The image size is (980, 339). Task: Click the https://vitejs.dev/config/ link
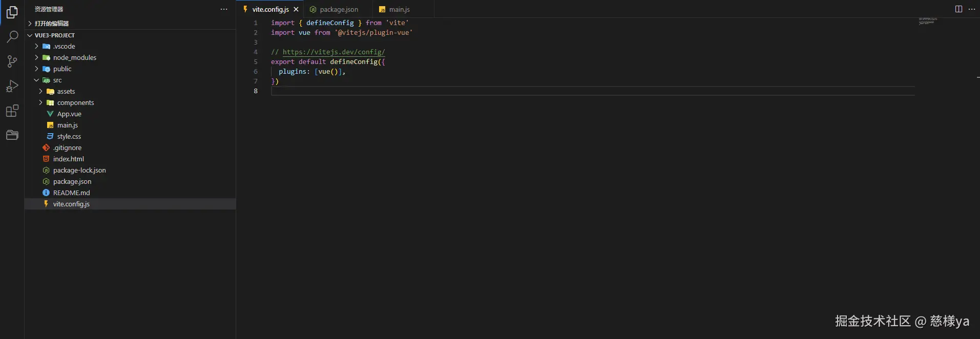point(333,52)
